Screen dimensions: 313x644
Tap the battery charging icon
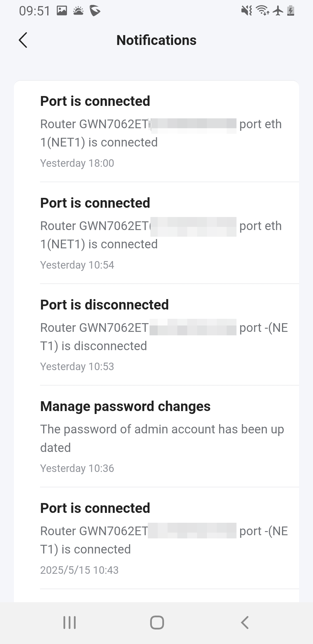click(x=291, y=11)
